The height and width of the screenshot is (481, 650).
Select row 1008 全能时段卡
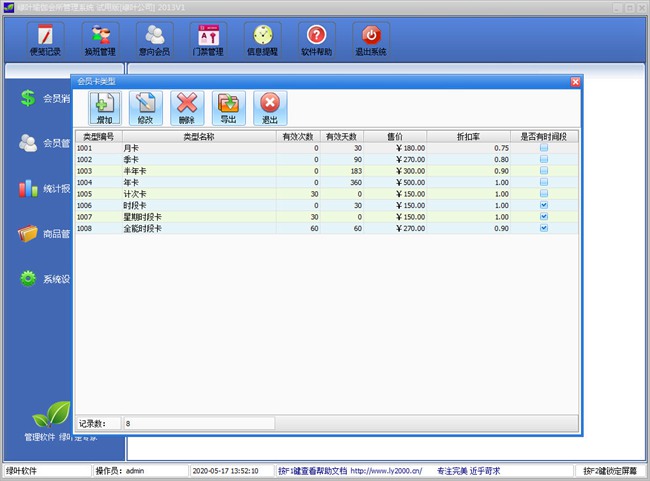pos(327,228)
